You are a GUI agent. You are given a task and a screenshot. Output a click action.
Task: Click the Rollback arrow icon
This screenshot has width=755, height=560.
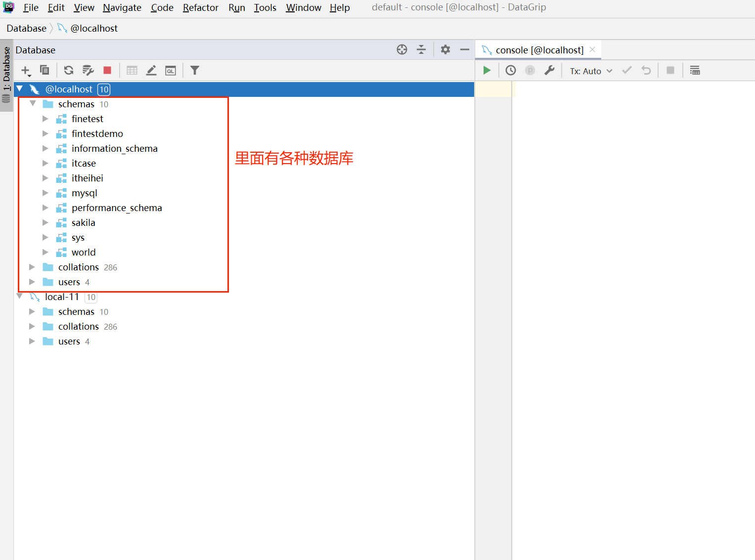(646, 70)
